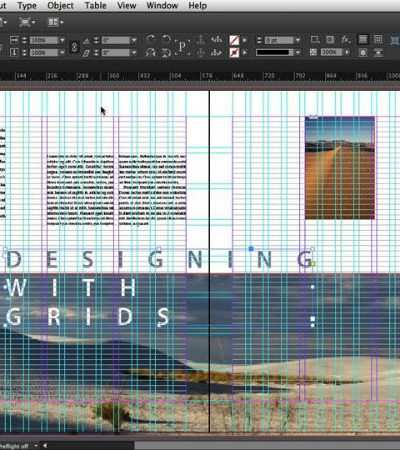Viewport: 400px width, 450px height.
Task: Open the Object menu
Action: click(60, 6)
